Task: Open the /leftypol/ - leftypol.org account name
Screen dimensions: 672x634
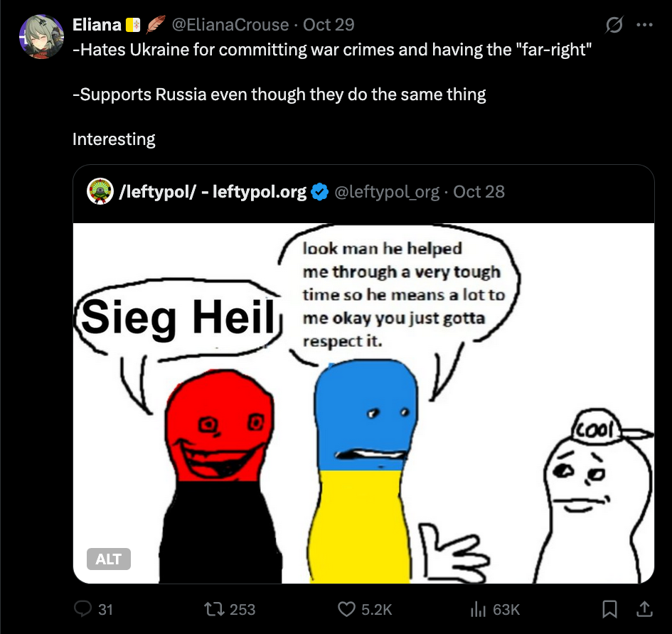Action: point(213,191)
